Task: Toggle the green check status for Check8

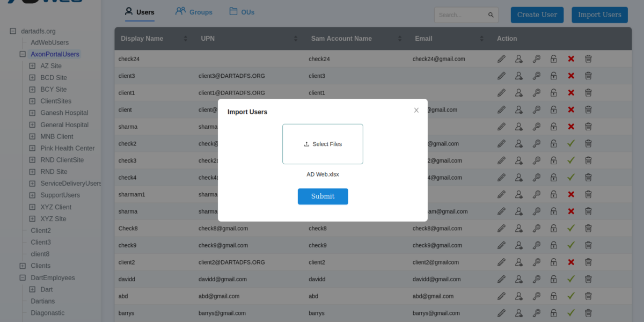Action: point(571,228)
